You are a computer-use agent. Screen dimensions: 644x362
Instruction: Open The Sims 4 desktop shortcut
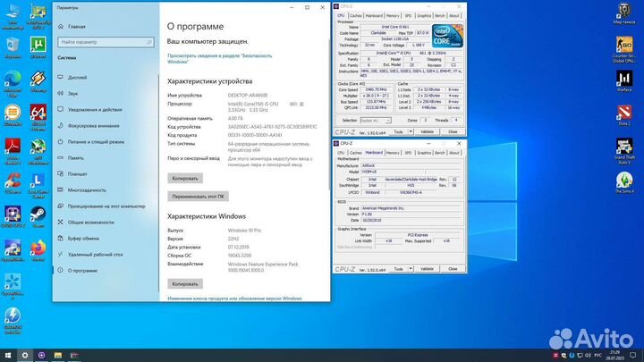click(624, 182)
